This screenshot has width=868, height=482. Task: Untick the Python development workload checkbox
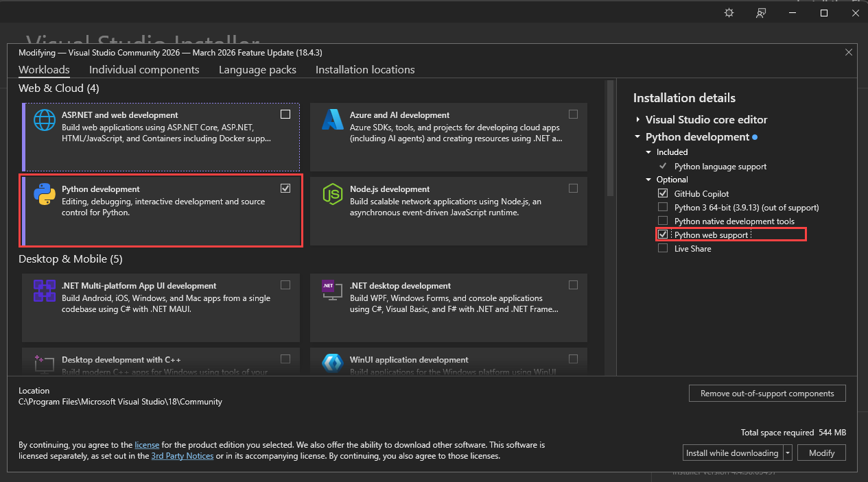[x=285, y=189]
